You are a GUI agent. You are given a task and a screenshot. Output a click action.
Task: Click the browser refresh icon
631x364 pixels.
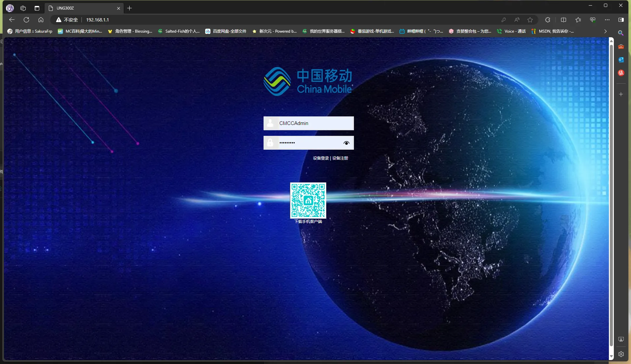pyautogui.click(x=26, y=20)
